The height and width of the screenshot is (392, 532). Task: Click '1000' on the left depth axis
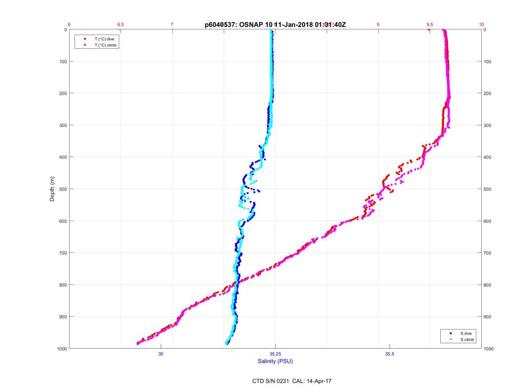point(62,349)
